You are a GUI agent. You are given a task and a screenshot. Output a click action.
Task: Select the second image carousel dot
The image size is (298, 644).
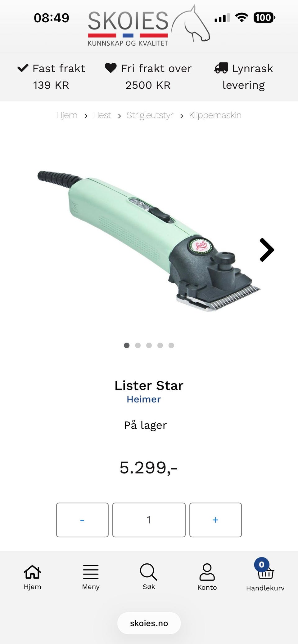tap(138, 345)
